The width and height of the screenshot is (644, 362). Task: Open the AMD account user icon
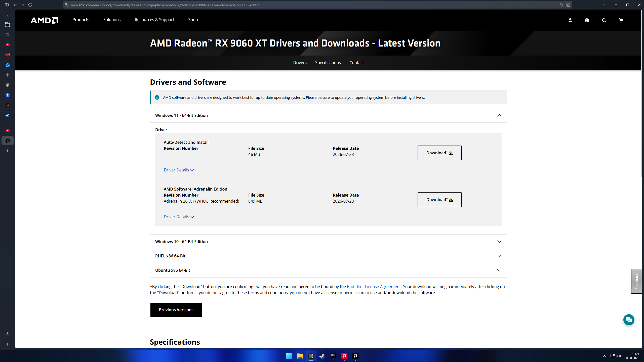tap(570, 20)
